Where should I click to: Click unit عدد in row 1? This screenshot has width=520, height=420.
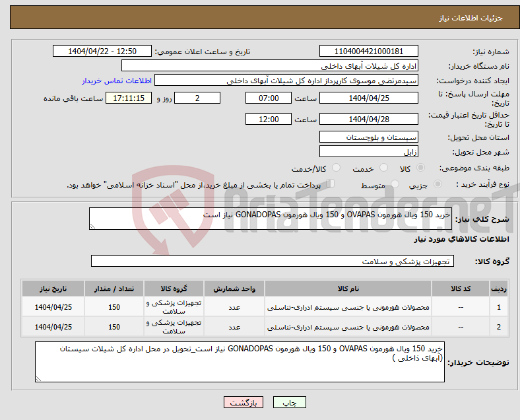point(234,307)
